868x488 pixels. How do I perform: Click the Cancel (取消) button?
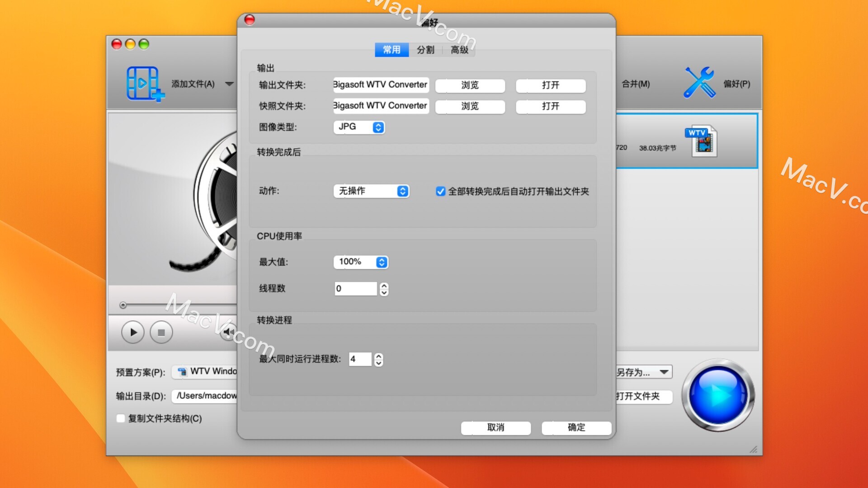495,428
